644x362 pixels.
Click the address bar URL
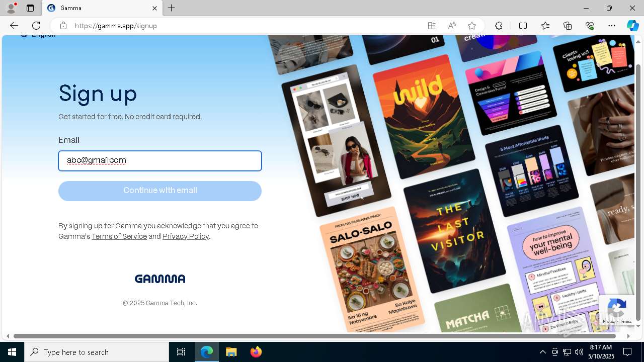116,26
